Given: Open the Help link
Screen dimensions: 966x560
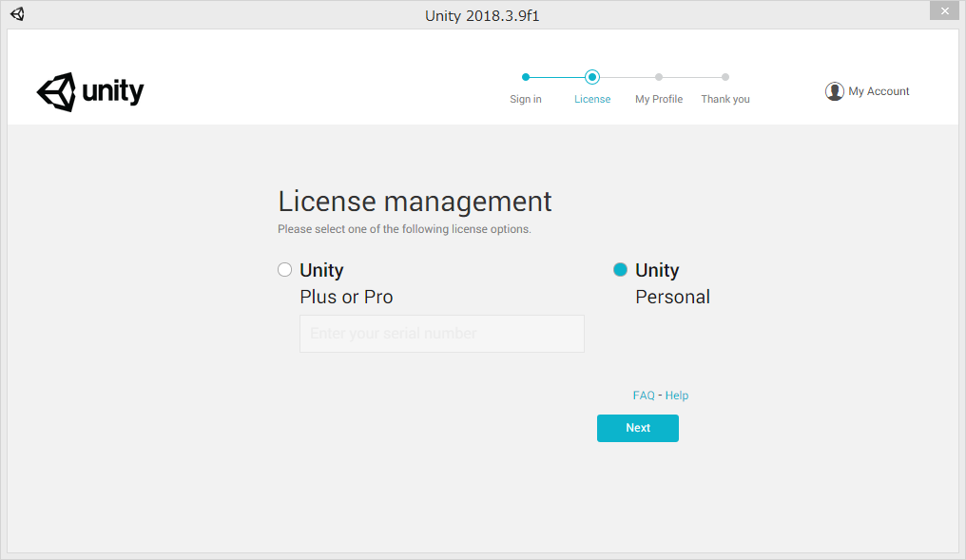Looking at the screenshot, I should coord(676,396).
